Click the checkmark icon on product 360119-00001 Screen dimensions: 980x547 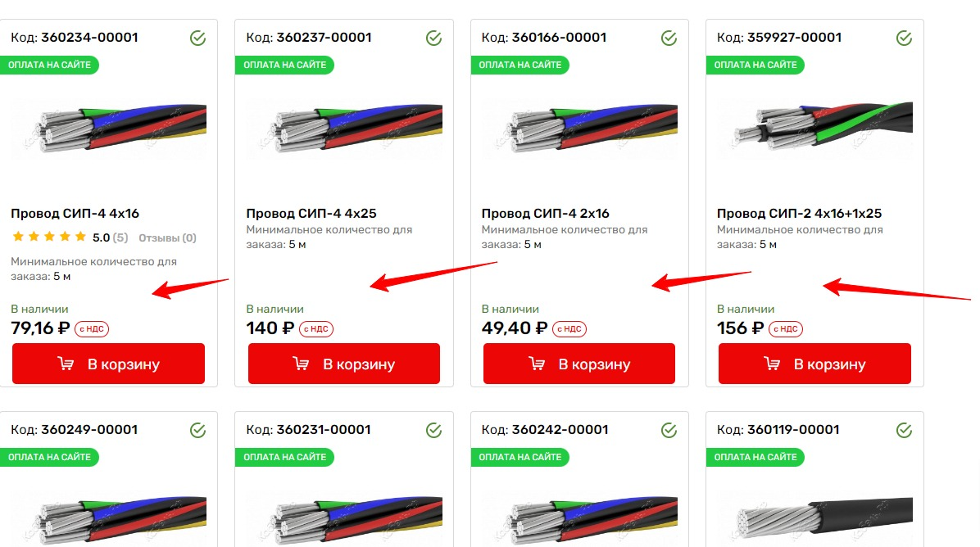[905, 430]
